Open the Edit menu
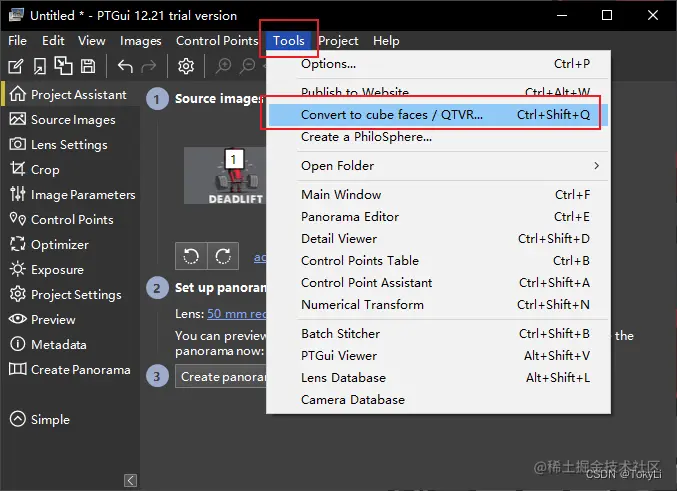Viewport: 677px width, 491px height. click(53, 41)
